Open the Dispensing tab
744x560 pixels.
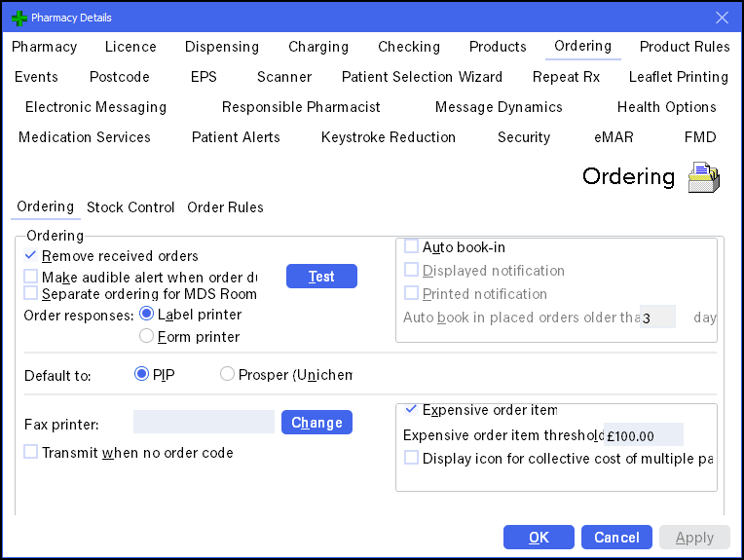pyautogui.click(x=222, y=47)
